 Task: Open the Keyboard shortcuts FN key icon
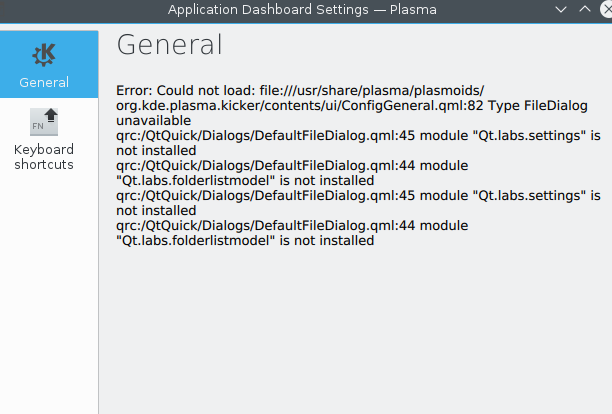[44, 122]
